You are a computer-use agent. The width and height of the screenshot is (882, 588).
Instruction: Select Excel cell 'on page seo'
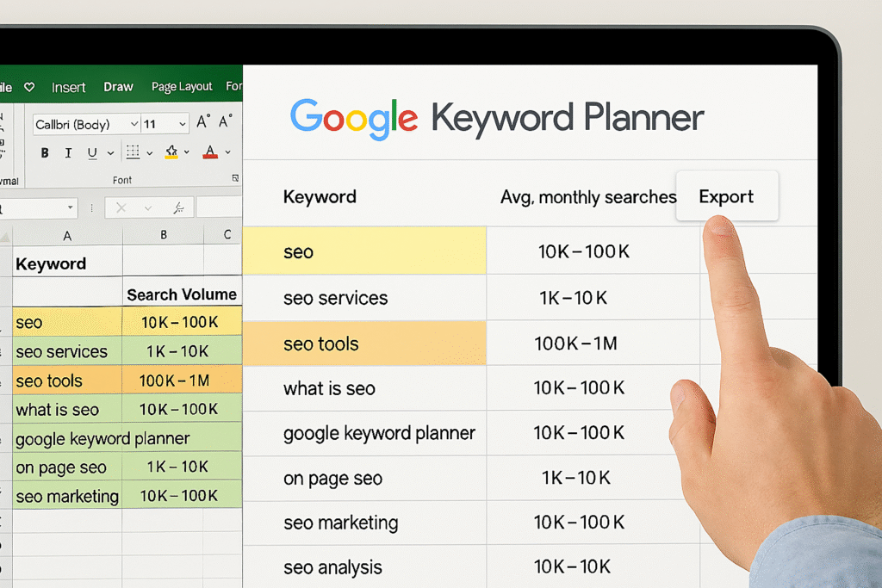[x=67, y=467]
